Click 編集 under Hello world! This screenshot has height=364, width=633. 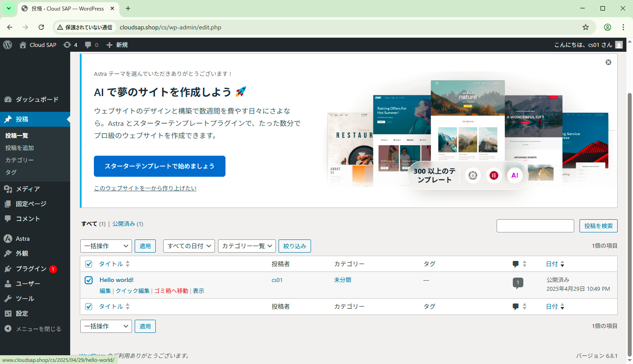click(x=105, y=291)
